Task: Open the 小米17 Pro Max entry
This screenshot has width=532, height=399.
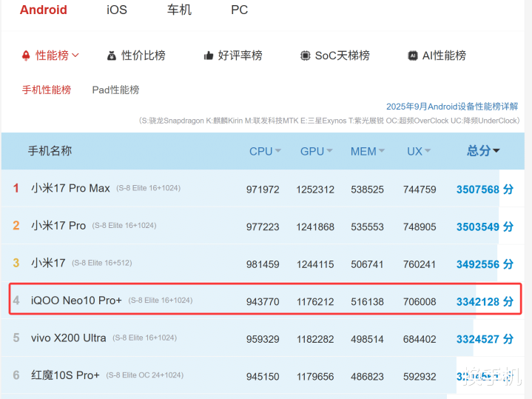Action: click(70, 188)
